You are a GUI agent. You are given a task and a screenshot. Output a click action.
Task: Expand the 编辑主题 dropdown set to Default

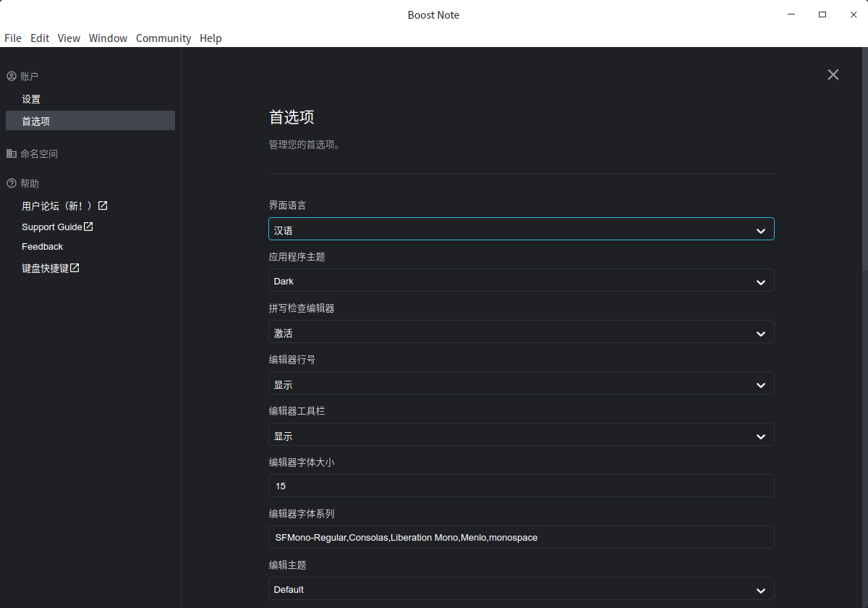521,589
